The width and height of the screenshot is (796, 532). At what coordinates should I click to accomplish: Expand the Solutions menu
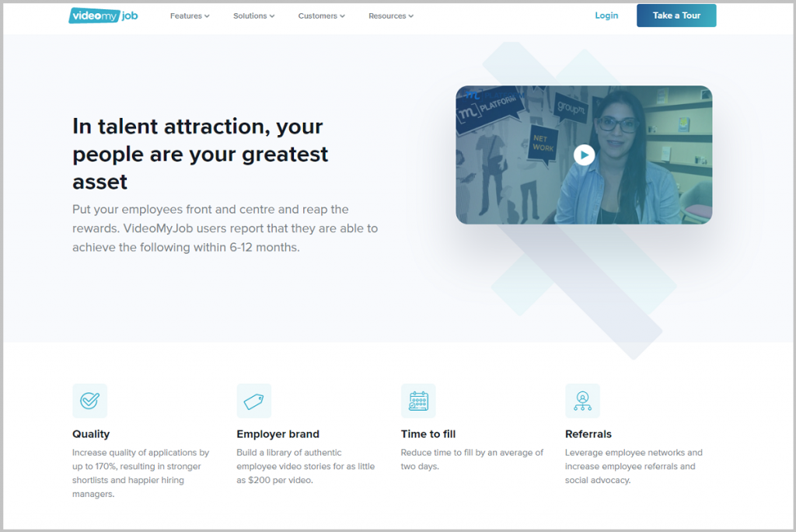250,16
